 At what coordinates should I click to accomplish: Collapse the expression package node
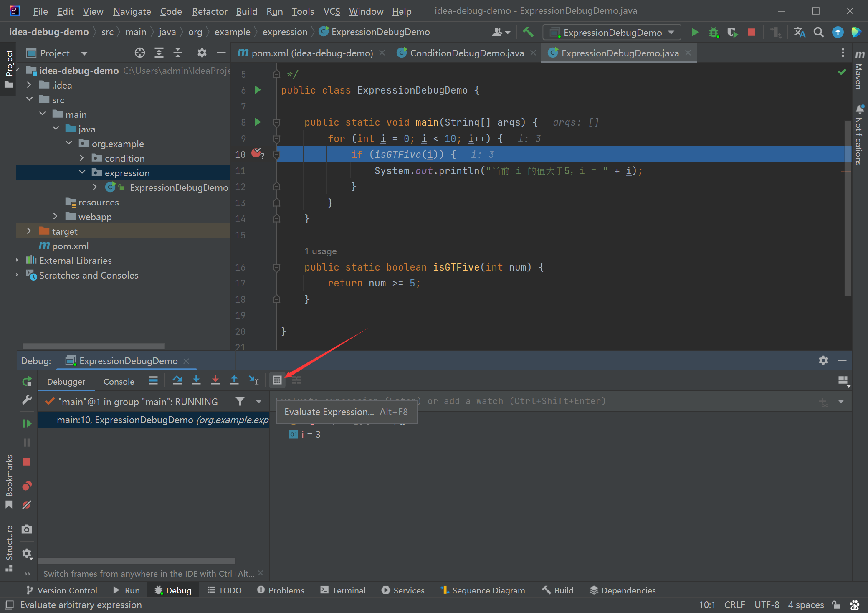click(x=82, y=172)
